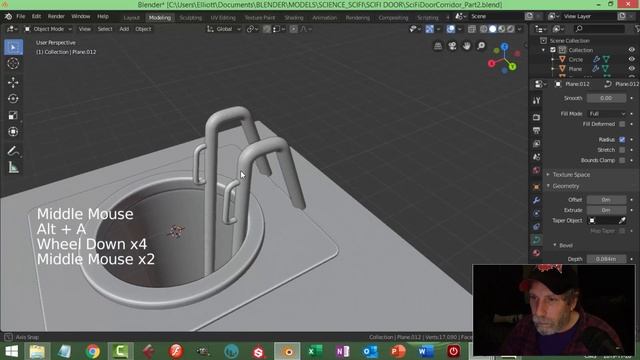Expand the Texture Space panel

pos(570,175)
